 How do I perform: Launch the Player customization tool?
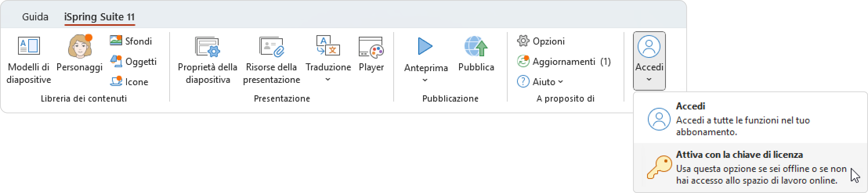click(371, 55)
